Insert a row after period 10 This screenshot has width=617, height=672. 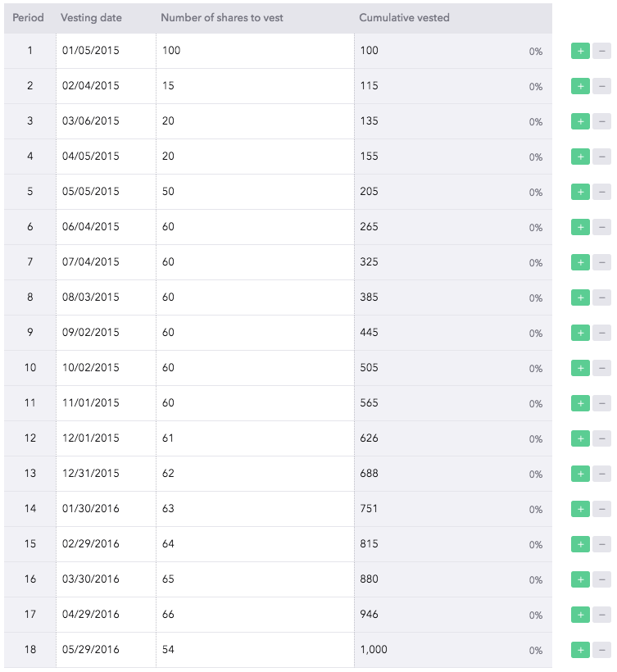(580, 368)
